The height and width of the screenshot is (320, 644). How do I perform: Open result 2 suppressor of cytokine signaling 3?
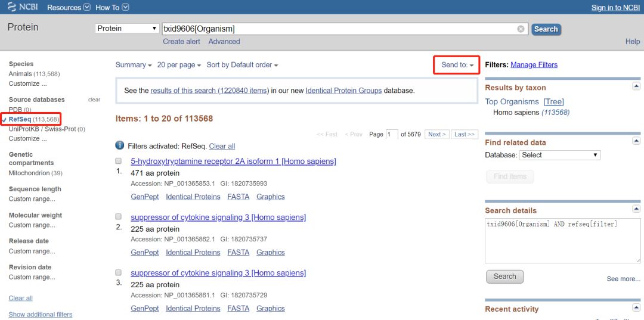tap(218, 217)
